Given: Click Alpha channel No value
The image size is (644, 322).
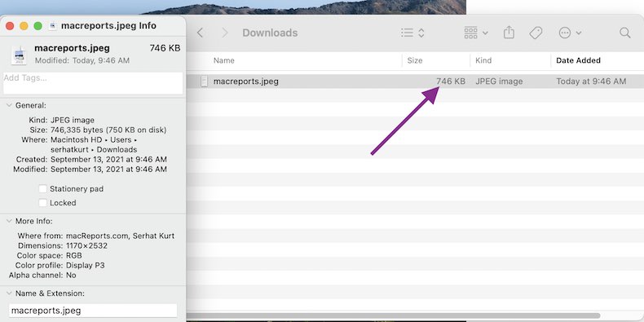Looking at the screenshot, I should [x=71, y=276].
